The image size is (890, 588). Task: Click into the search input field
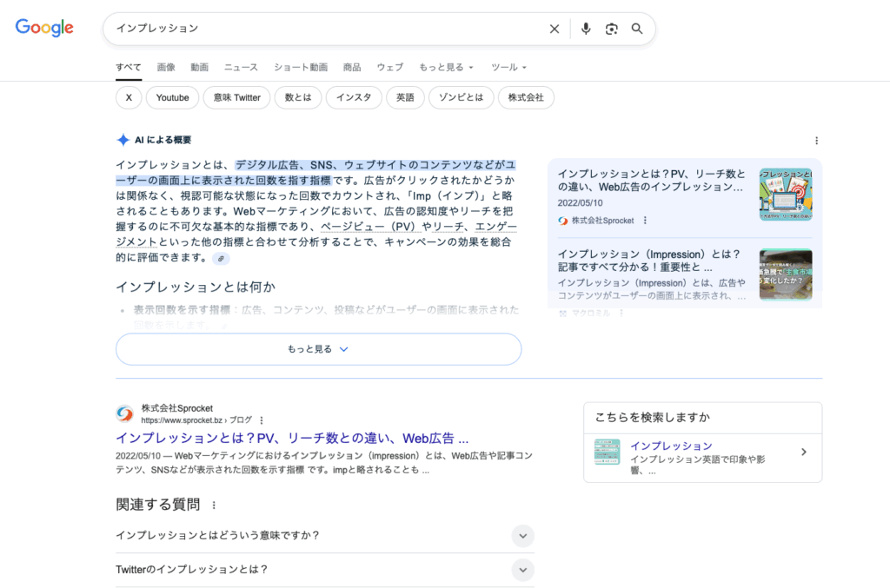coord(322,29)
